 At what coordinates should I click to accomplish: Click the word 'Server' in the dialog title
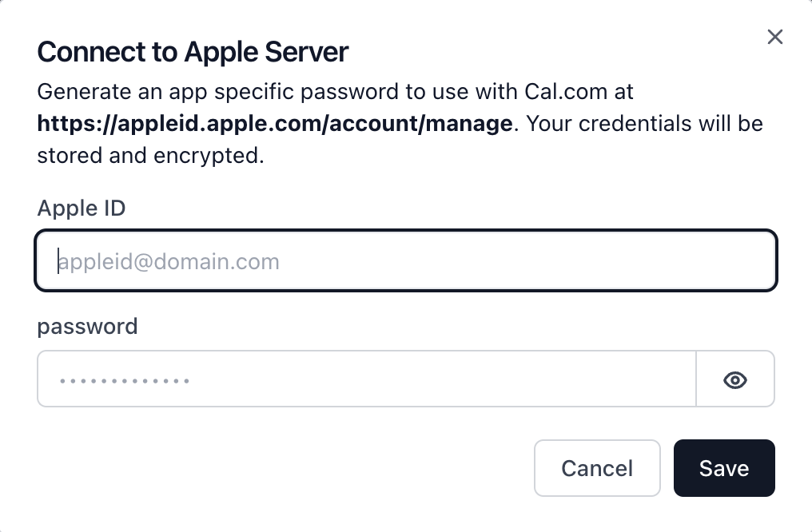point(306,52)
